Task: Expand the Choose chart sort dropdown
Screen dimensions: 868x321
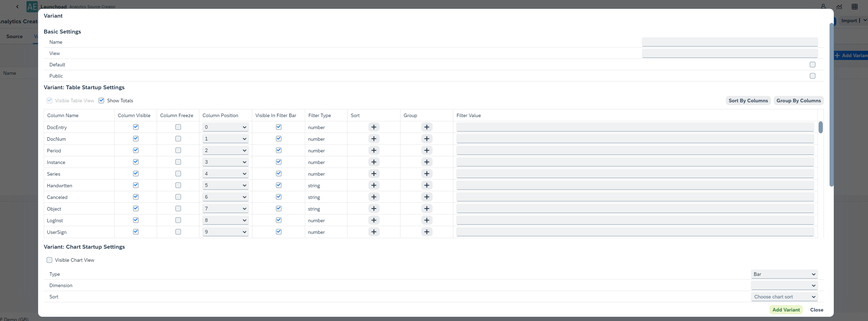Action: 784,297
